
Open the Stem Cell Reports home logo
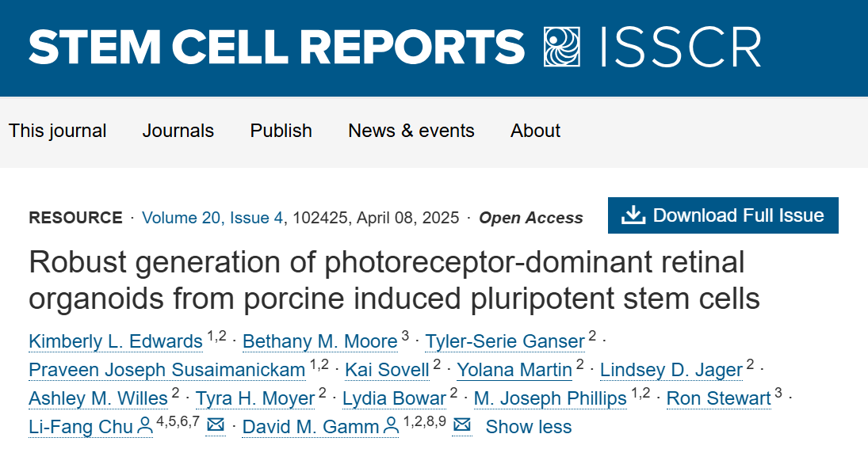pyautogui.click(x=277, y=47)
